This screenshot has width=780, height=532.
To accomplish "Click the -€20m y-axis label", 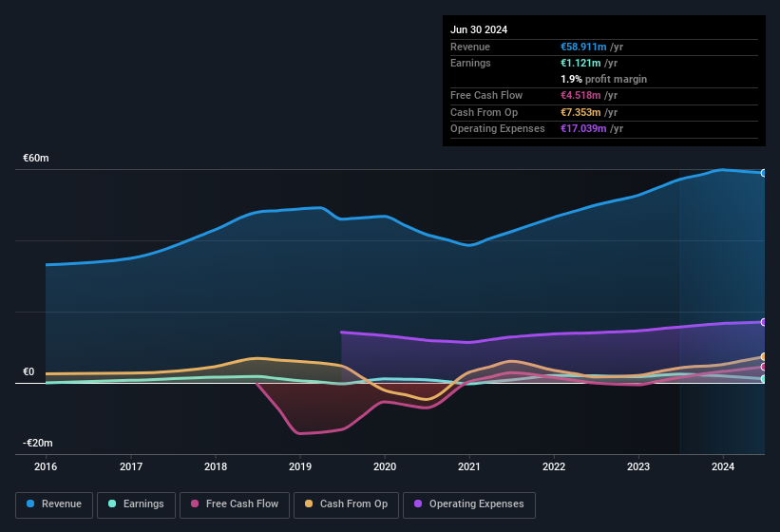I will [x=37, y=443].
